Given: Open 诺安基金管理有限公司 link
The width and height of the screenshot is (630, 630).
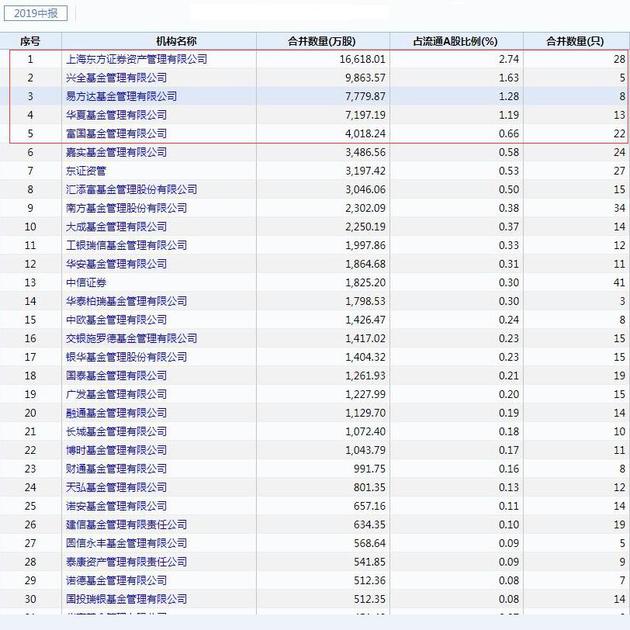Looking at the screenshot, I should coord(117,506).
